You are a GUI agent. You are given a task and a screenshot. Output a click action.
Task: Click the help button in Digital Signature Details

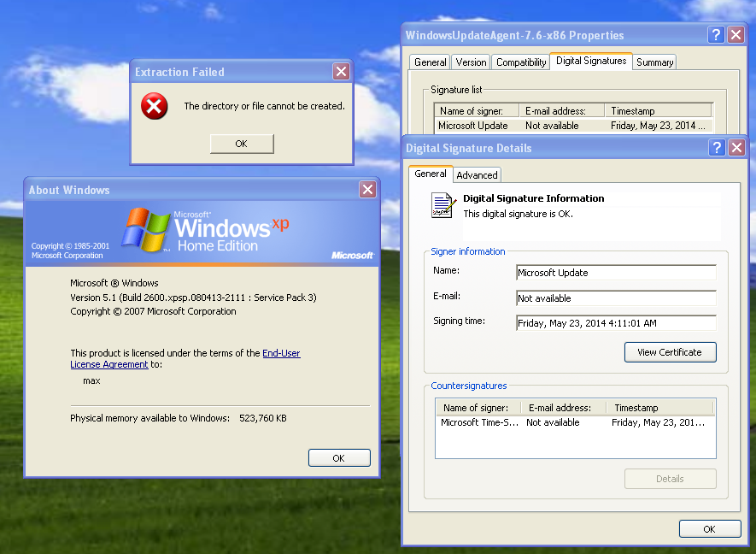717,148
